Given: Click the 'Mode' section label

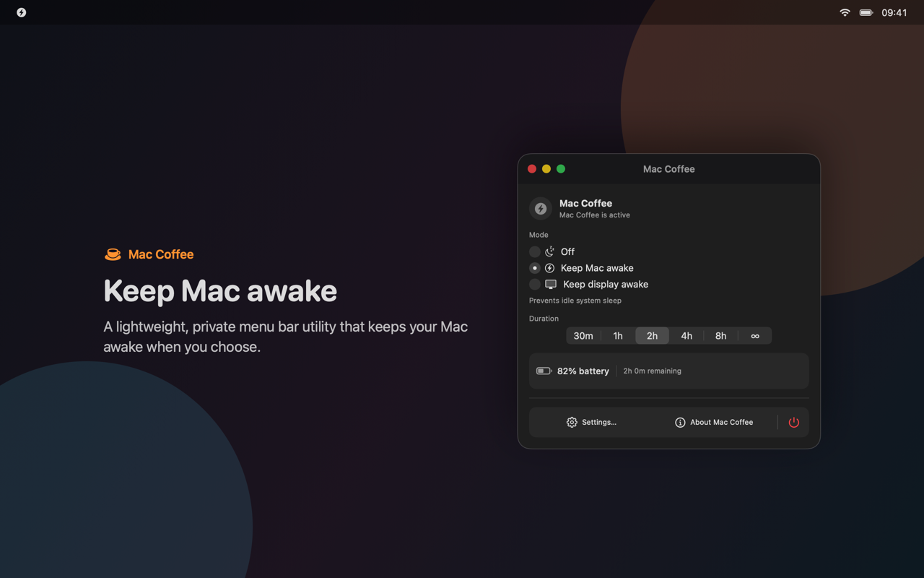Looking at the screenshot, I should tap(539, 235).
